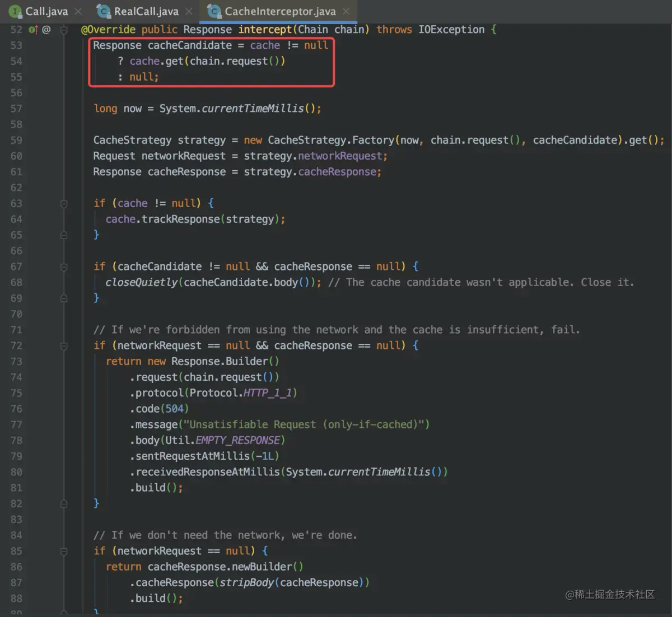This screenshot has width=672, height=617.
Task: Click line number 73 in the gutter
Action: tap(16, 362)
